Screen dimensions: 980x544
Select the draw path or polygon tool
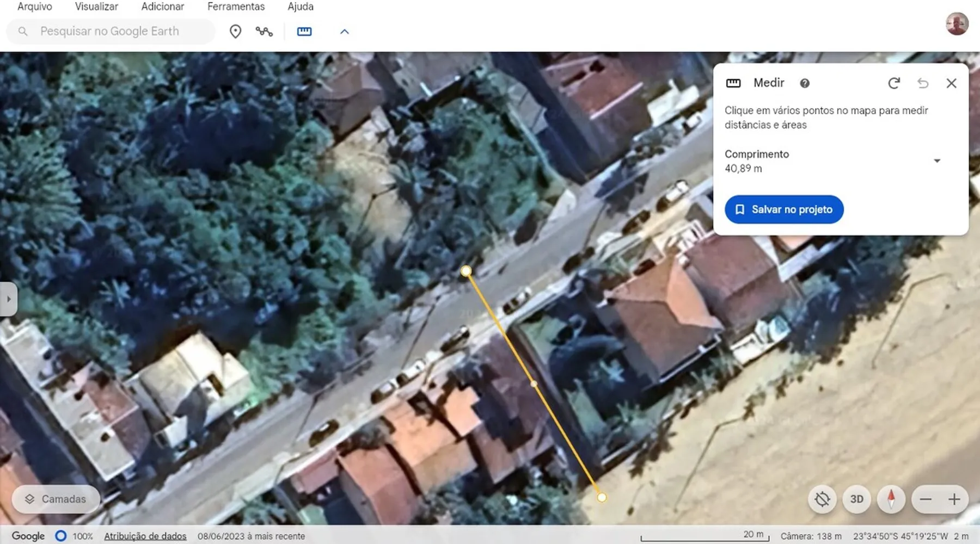(264, 32)
